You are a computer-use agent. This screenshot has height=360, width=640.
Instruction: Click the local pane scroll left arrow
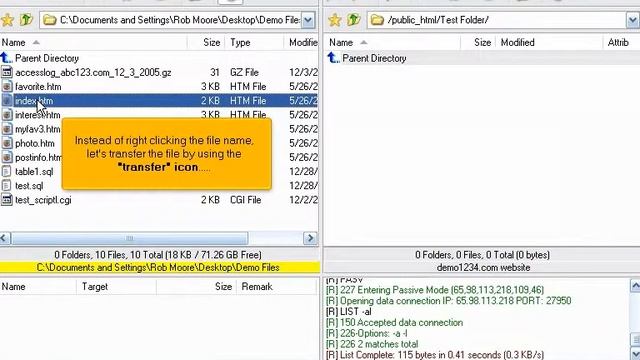click(5, 238)
